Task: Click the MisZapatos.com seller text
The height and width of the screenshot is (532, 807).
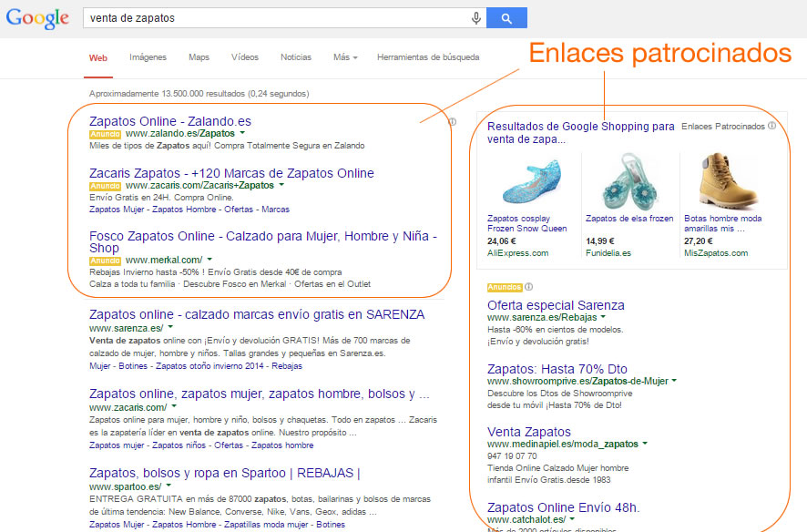Action: click(x=716, y=253)
